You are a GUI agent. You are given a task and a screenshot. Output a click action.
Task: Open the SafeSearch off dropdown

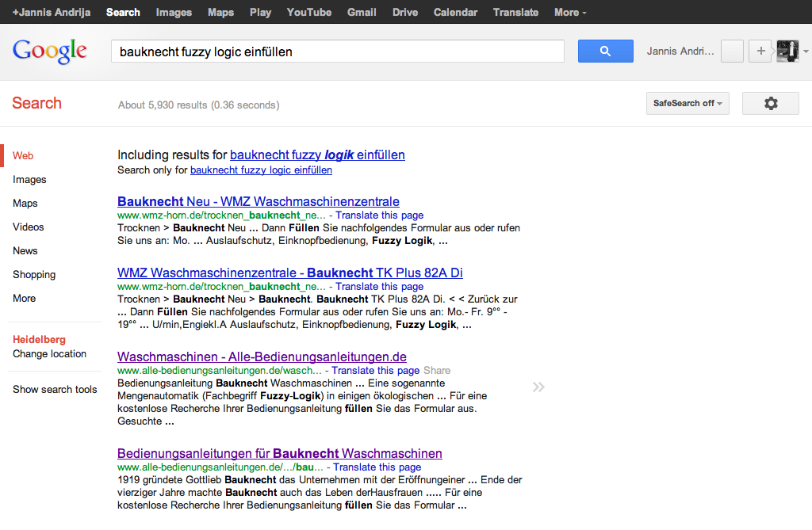pyautogui.click(x=688, y=104)
